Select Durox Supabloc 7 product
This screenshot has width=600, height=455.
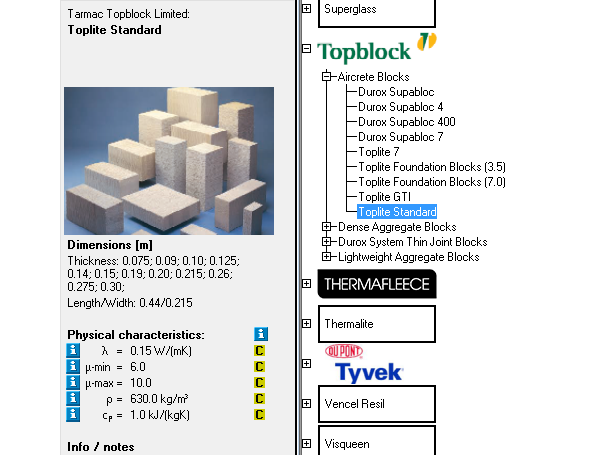click(401, 137)
